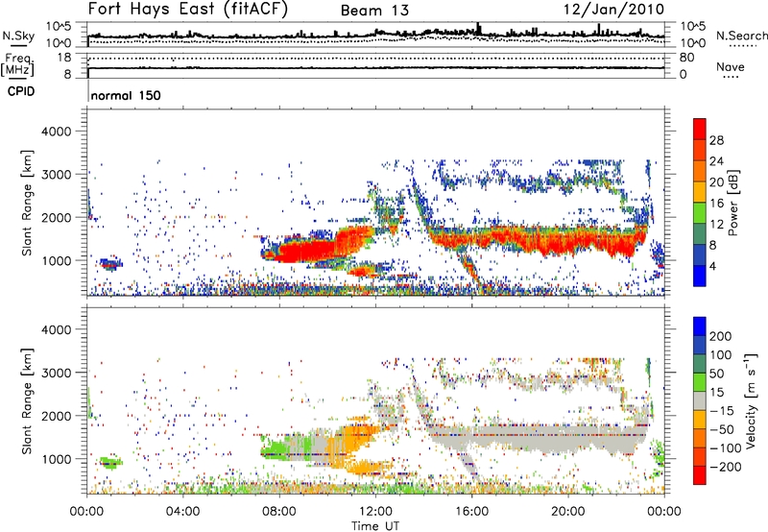Click the '20:00' time axis tick label
The image size is (768, 532).
coord(568,512)
